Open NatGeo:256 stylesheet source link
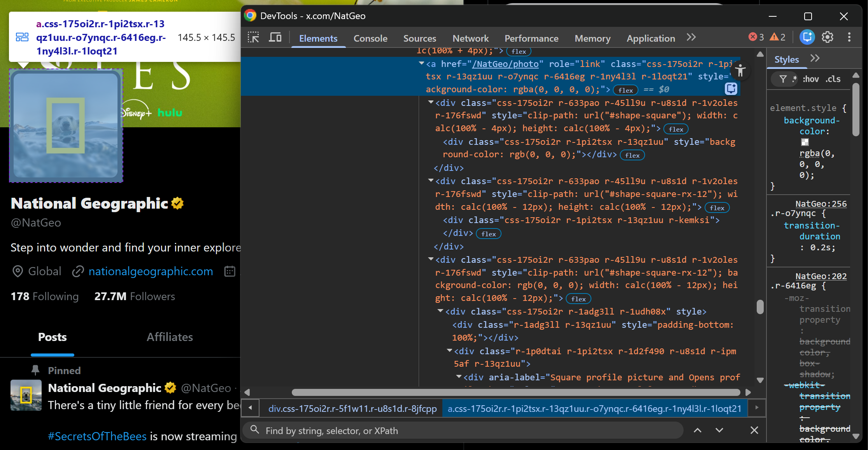This screenshot has width=868, height=450. (821, 204)
